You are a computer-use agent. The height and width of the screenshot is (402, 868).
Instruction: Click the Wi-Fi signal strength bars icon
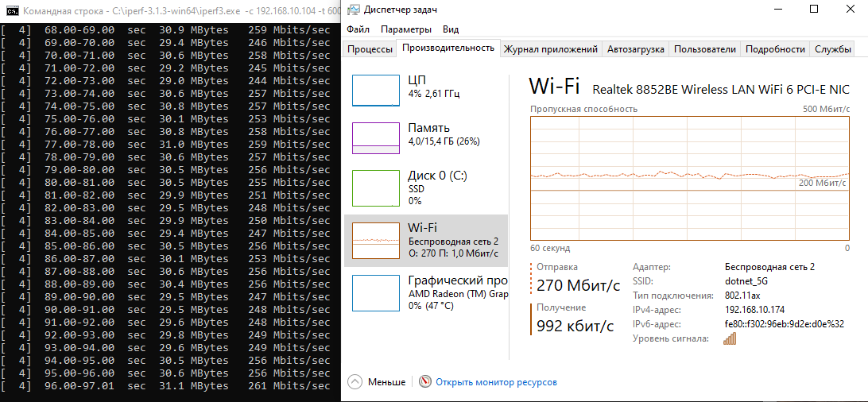(730, 338)
